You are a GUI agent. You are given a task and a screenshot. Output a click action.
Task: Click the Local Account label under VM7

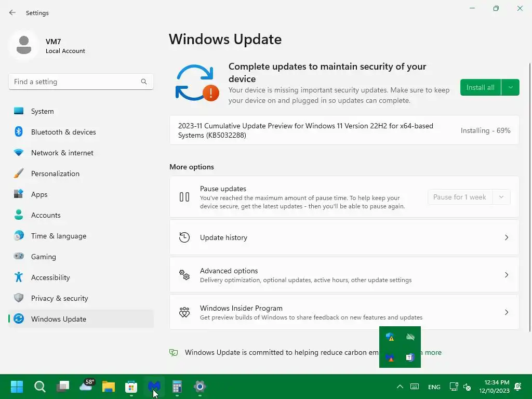65,51
